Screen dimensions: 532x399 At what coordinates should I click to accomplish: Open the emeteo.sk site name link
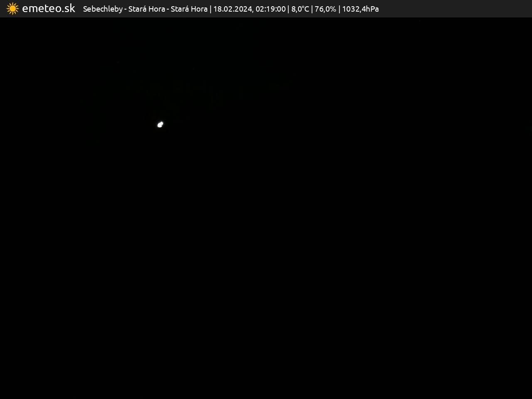tap(48, 9)
